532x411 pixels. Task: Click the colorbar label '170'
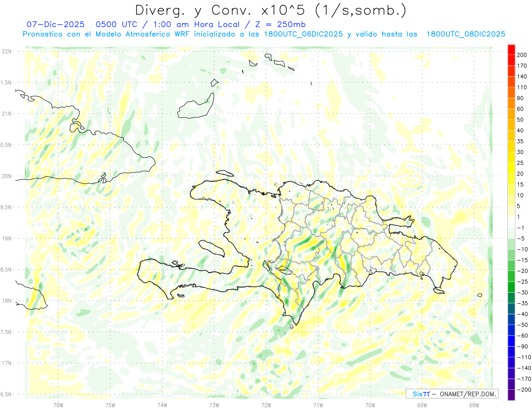click(523, 66)
